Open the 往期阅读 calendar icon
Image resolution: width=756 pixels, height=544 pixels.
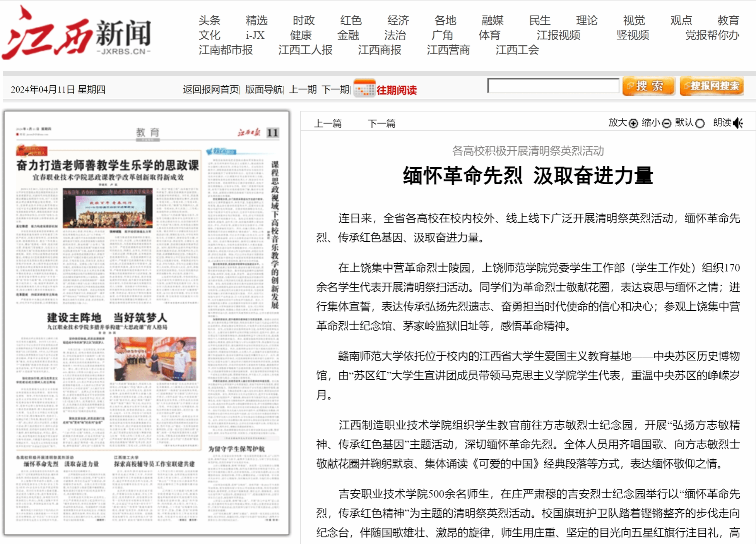tap(364, 89)
